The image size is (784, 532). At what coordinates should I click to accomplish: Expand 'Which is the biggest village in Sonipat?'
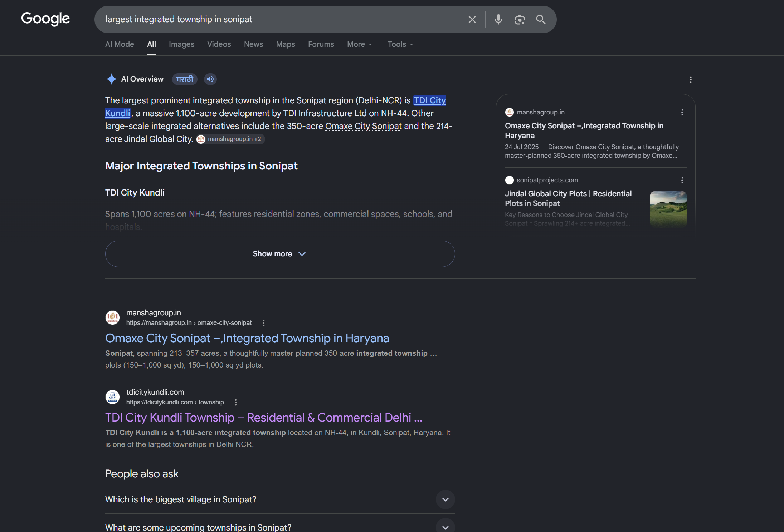pyautogui.click(x=280, y=499)
